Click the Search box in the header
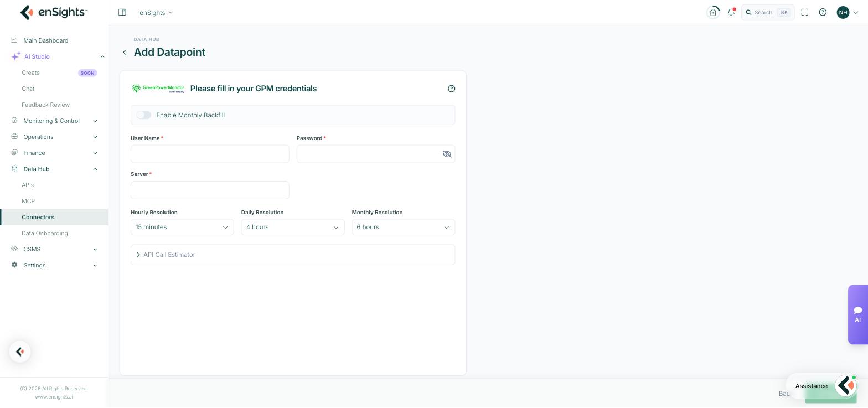This screenshot has height=408, width=868. pyautogui.click(x=768, y=12)
